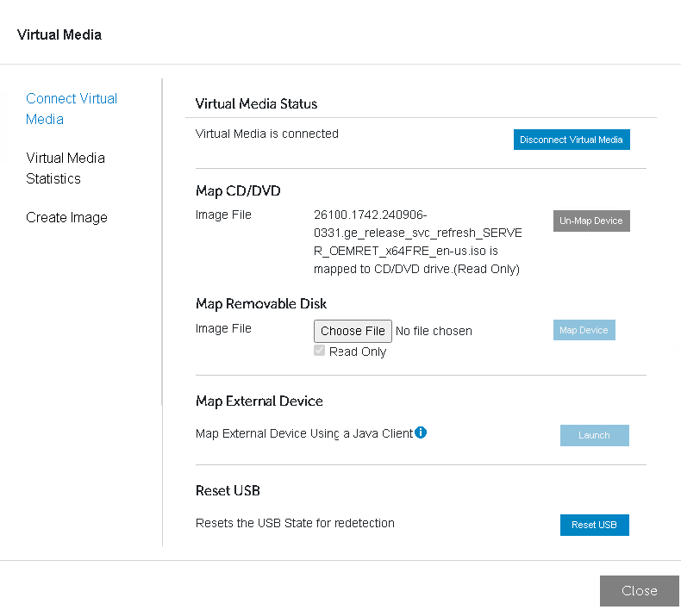The image size is (681, 616).
Task: Click the blue Reset USB button
Action: pyautogui.click(x=594, y=525)
